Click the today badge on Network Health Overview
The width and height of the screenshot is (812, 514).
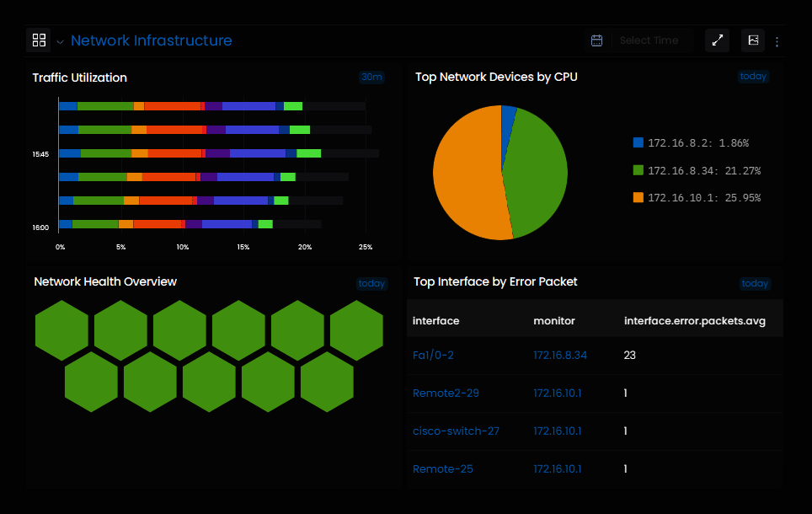(371, 283)
